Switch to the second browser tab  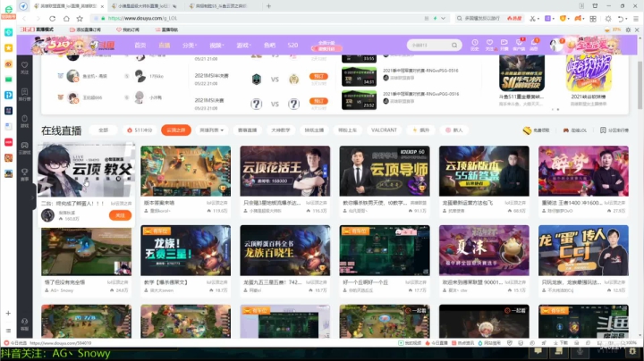(145, 6)
